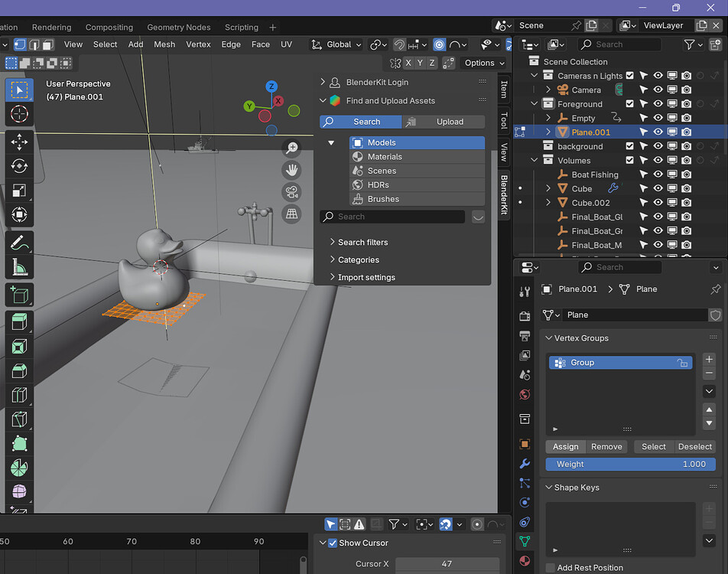Screen dimensions: 728x574
Task: Open Object Data green triangle tab
Action: pos(525,541)
